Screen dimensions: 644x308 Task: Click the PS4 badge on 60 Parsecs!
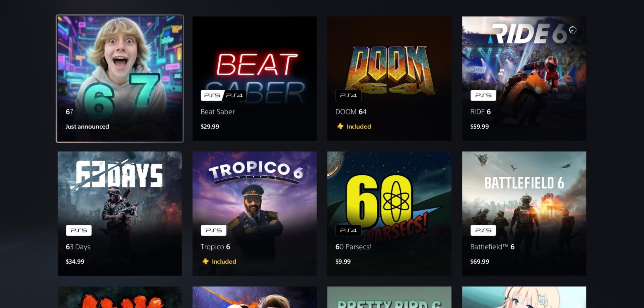click(348, 230)
